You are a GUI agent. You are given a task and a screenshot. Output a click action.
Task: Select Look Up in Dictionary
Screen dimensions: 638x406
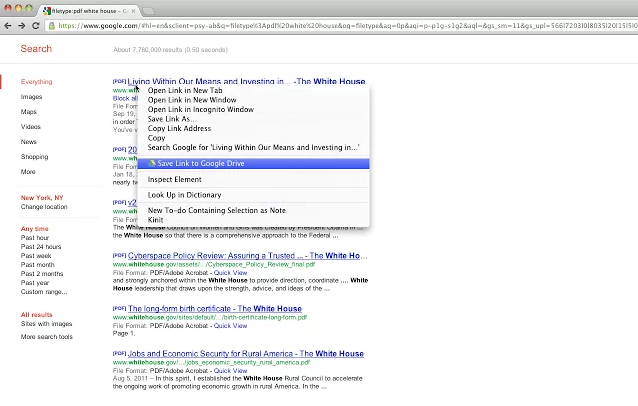pos(184,195)
